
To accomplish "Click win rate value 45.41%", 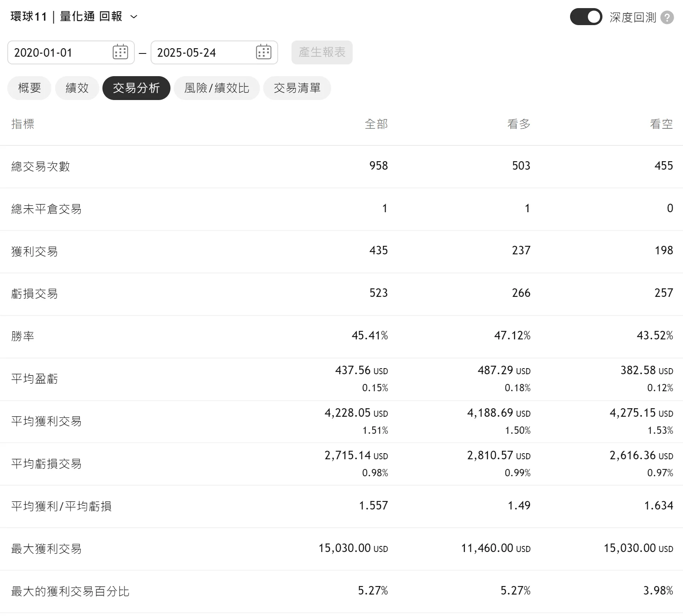I will coord(370,335).
